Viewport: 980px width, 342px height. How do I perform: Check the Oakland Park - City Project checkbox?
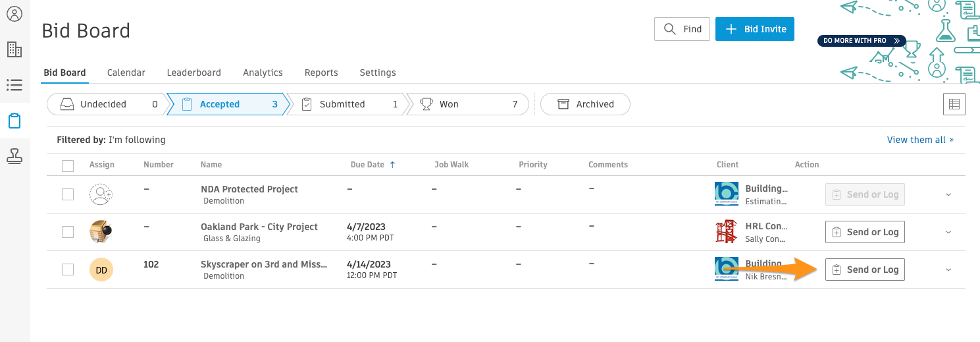tap(68, 232)
